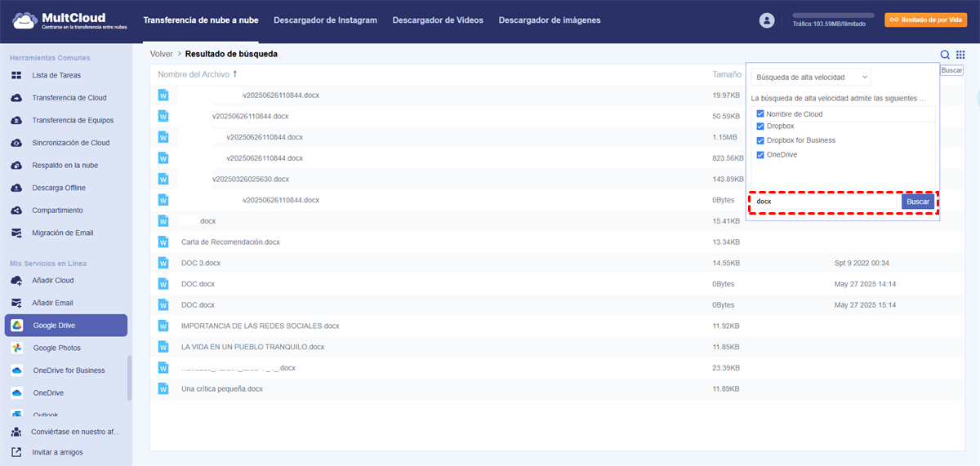Click the sidebar vertical scrollbar

point(128,378)
